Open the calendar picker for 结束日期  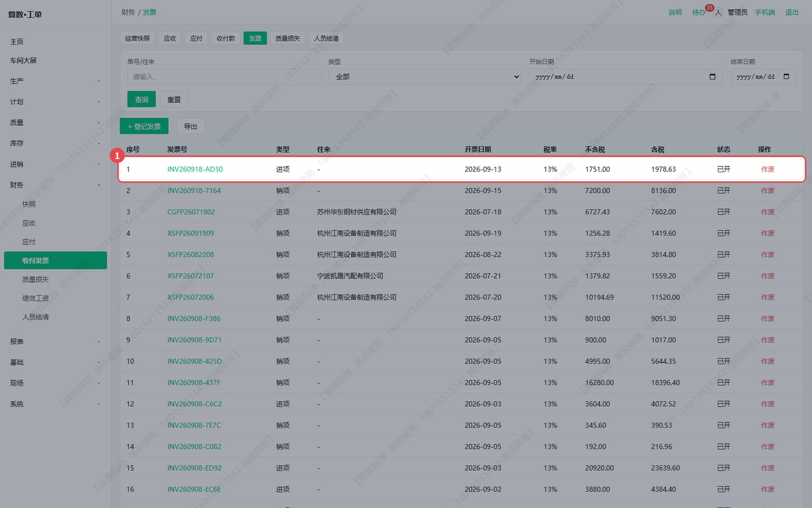click(787, 77)
